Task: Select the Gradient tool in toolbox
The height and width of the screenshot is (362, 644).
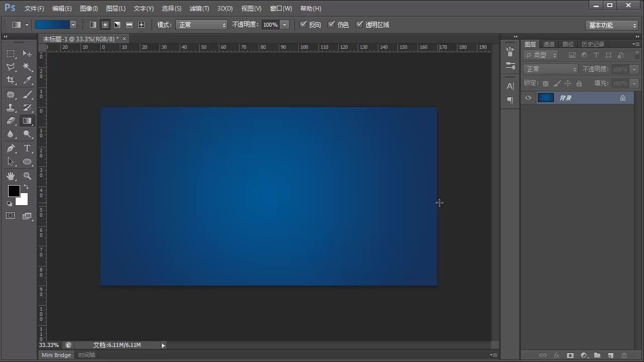Action: pyautogui.click(x=27, y=121)
